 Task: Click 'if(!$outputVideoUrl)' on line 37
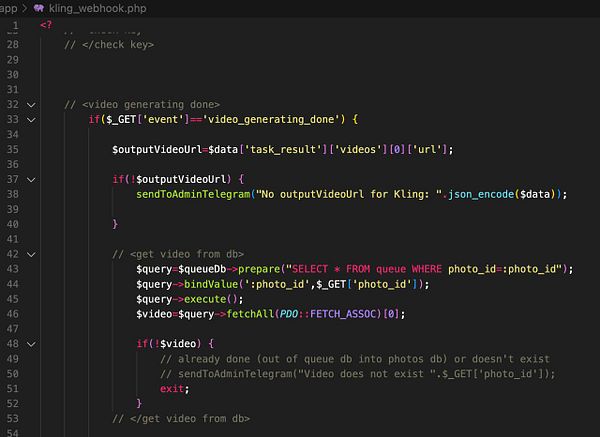point(172,179)
